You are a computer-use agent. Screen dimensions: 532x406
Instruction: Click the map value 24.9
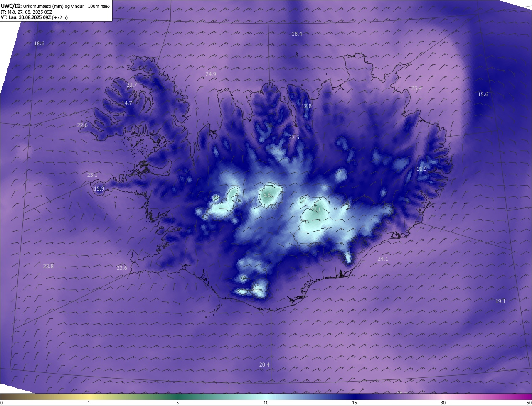211,74
